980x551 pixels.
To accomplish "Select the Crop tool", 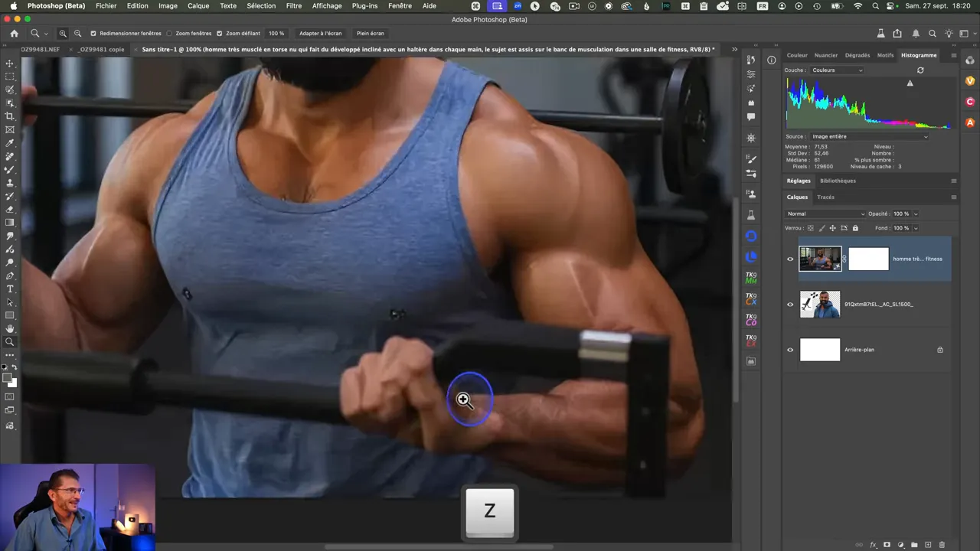I will (x=10, y=116).
